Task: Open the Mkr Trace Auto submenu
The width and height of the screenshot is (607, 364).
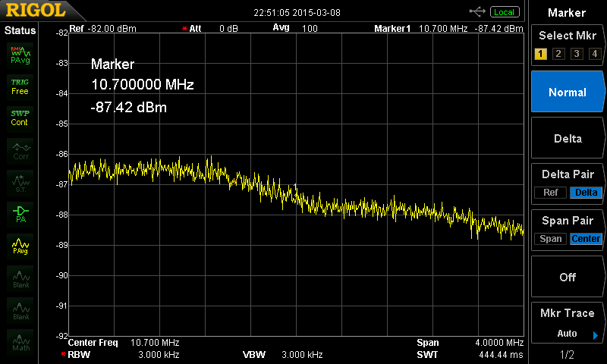Action: pos(568,323)
